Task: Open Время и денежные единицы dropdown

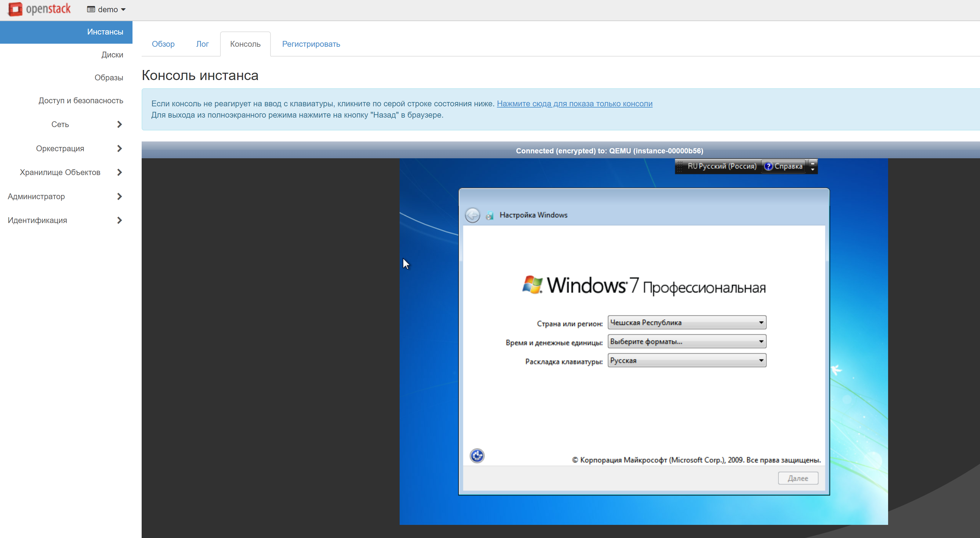Action: (687, 342)
